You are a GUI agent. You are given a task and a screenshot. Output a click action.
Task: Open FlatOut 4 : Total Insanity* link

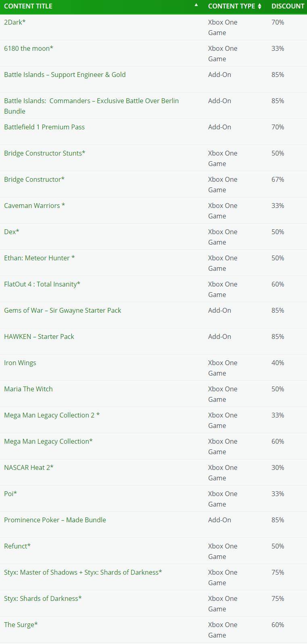click(42, 284)
